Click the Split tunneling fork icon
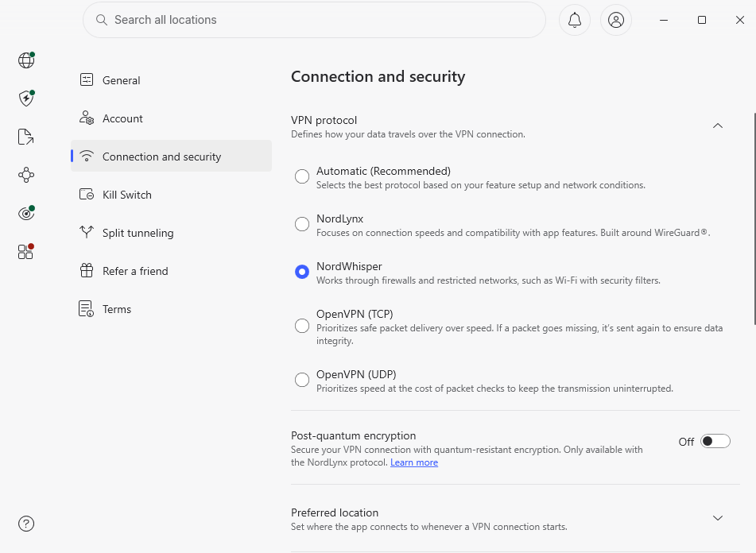This screenshot has width=756, height=553. coord(87,233)
